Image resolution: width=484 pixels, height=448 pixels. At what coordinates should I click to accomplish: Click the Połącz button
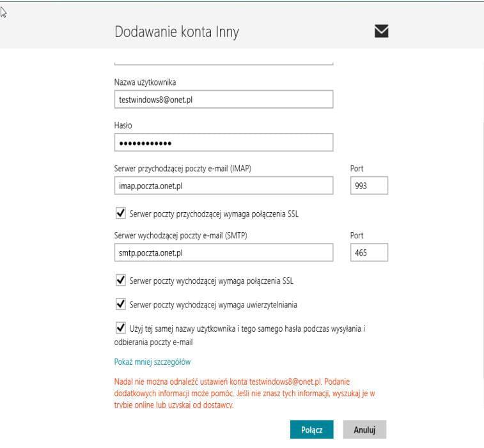[311, 429]
